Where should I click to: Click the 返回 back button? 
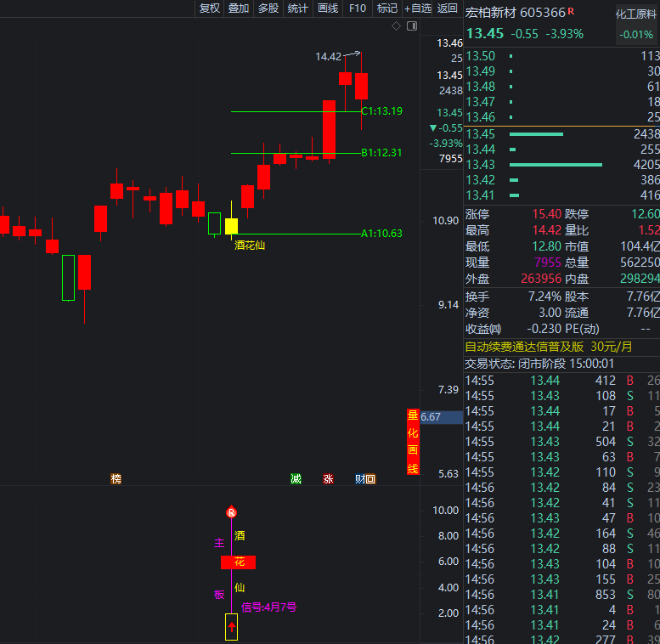(448, 8)
